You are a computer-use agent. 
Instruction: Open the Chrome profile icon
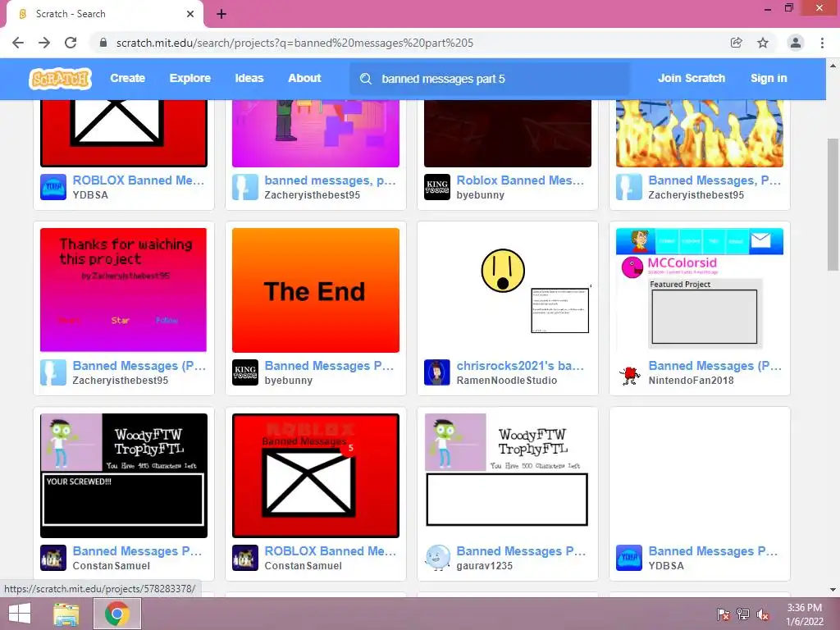[796, 43]
